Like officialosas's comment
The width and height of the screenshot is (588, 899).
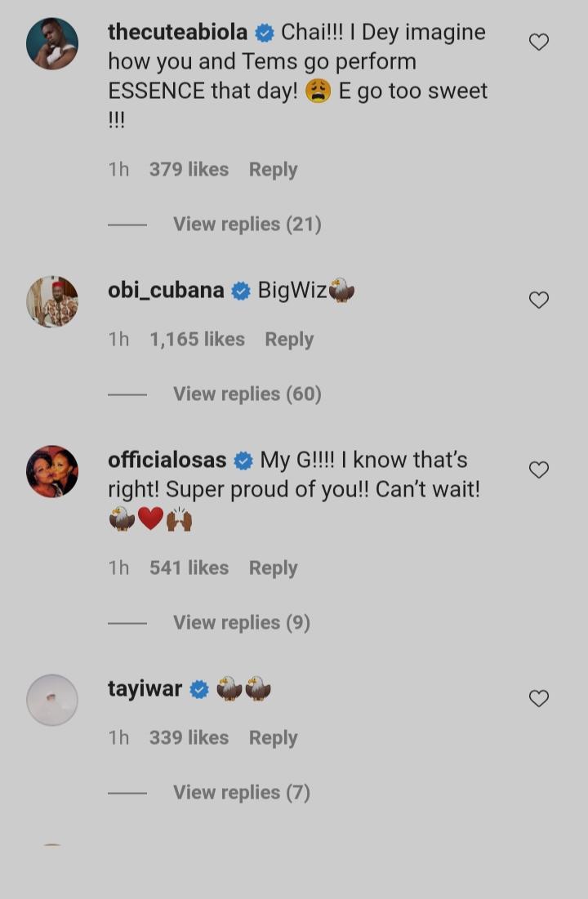pos(539,470)
